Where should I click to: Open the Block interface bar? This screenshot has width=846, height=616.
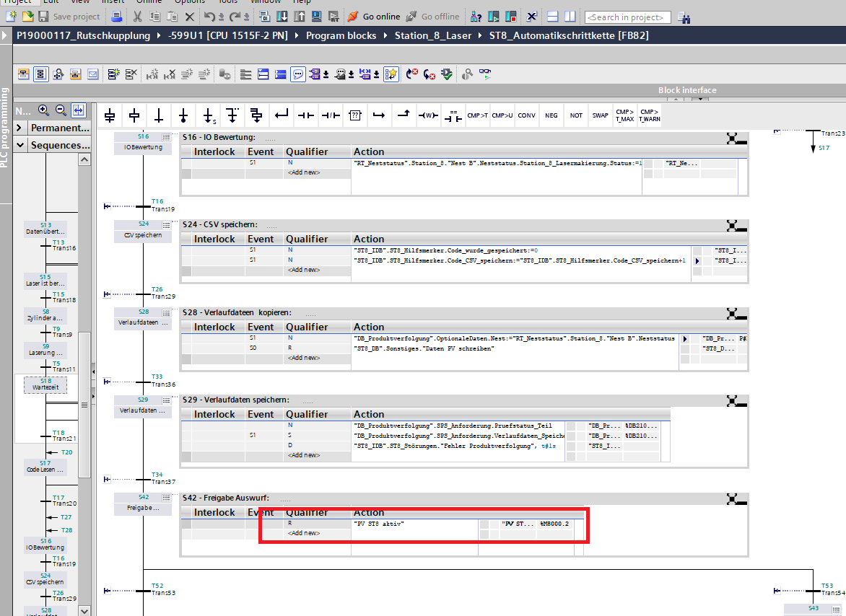[x=687, y=90]
